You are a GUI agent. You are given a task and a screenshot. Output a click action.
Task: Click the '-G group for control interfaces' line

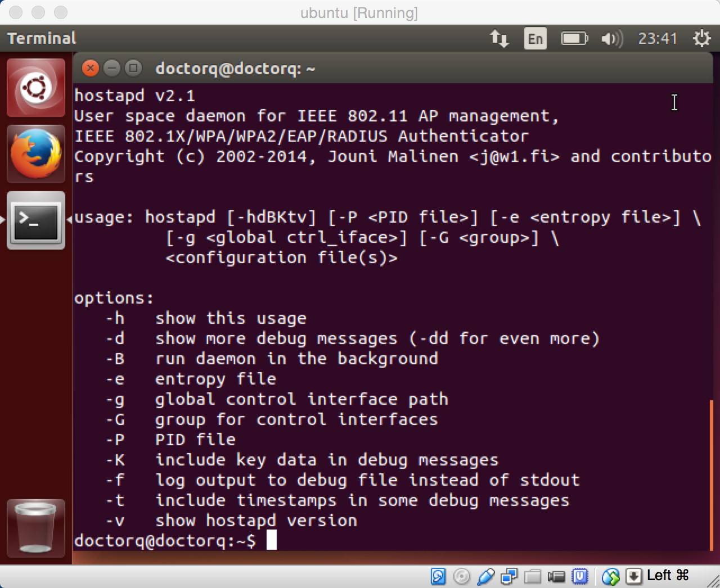(x=272, y=419)
